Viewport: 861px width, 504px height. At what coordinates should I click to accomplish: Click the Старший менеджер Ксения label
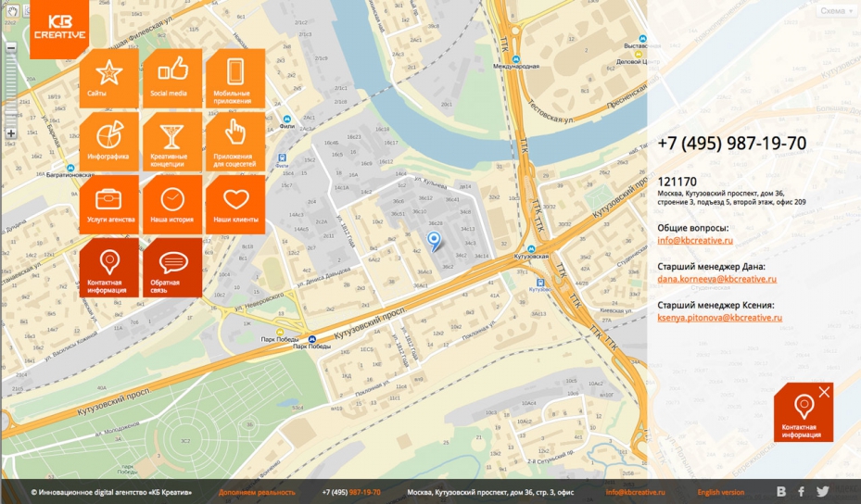(x=716, y=305)
